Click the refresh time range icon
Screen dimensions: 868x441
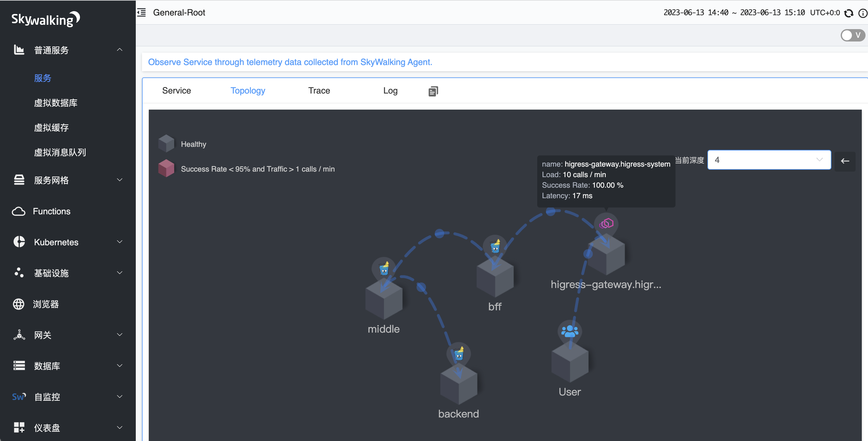click(848, 13)
